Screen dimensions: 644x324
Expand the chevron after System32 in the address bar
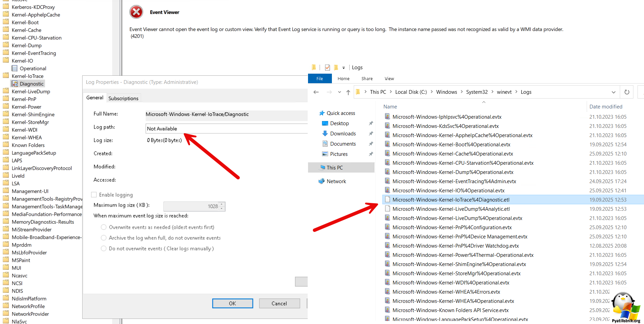click(x=493, y=92)
